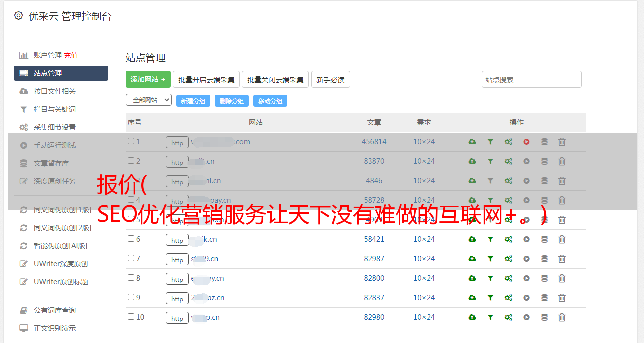Open database icon in row 10
Image resolution: width=644 pixels, height=343 pixels.
pyautogui.click(x=544, y=317)
